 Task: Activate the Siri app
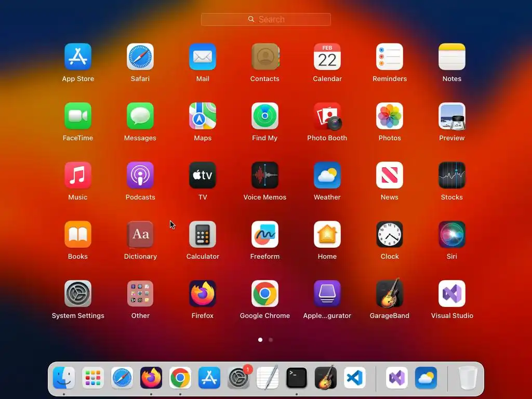point(452,234)
